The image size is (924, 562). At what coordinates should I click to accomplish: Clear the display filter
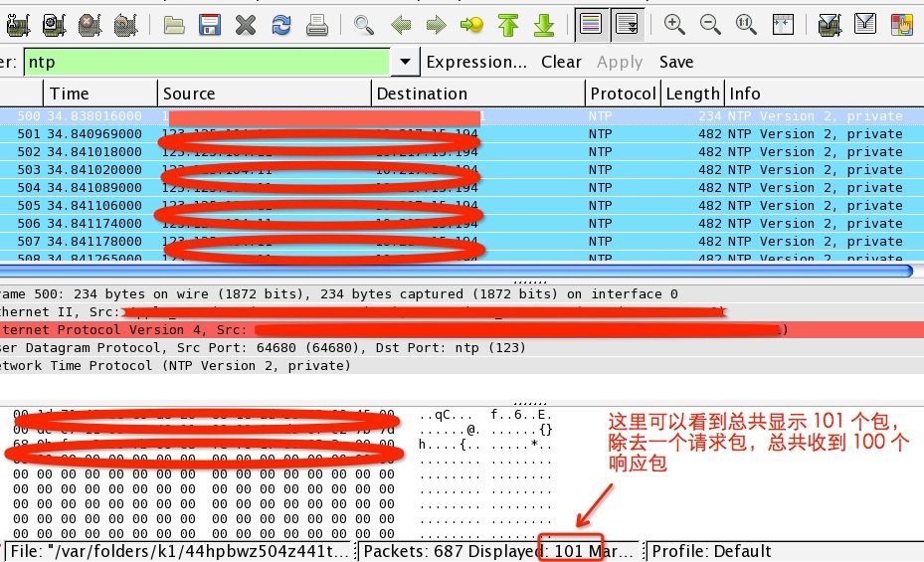561,62
